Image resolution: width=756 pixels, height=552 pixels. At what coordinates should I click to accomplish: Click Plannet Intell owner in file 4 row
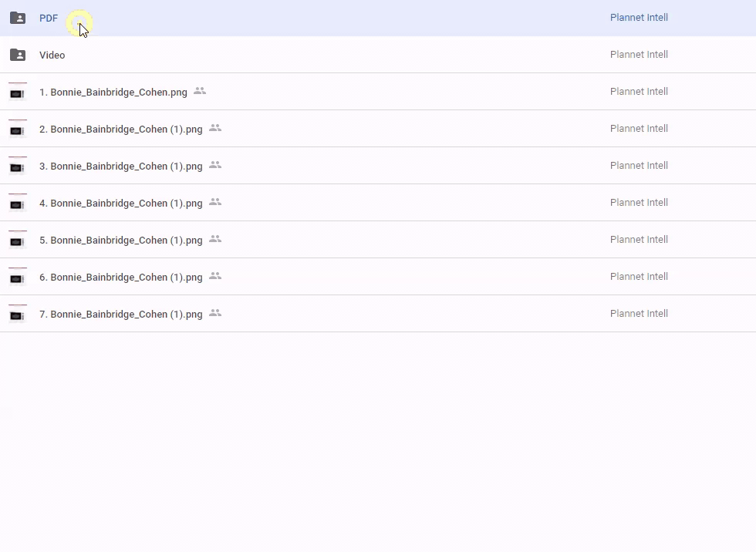click(639, 203)
